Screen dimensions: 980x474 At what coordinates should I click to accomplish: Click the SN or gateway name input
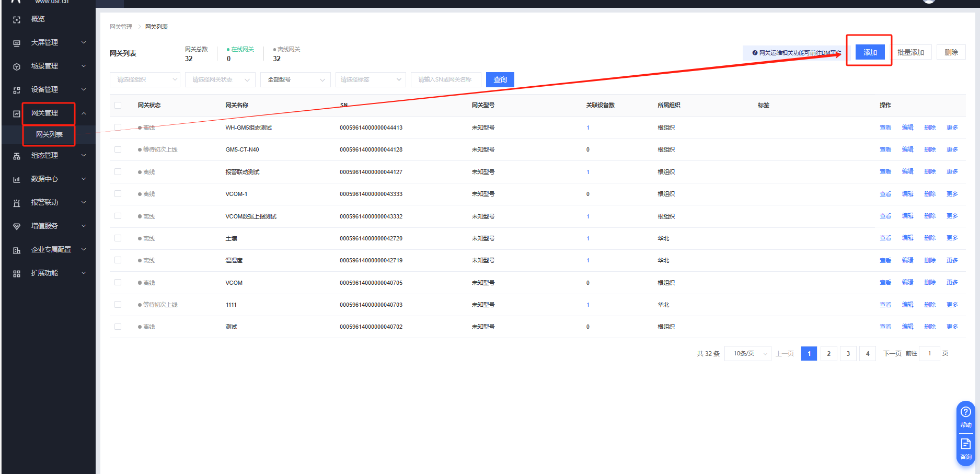click(445, 79)
